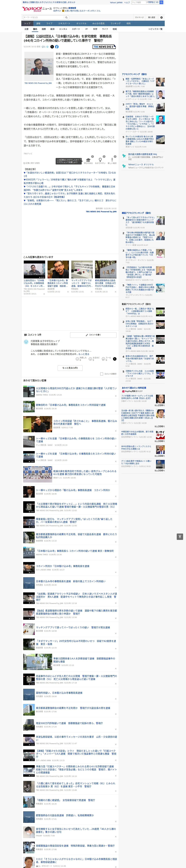Image resolution: width=186 pixels, height=868 pixels.
Task: Click the コメントを書く button
Action: coord(93,335)
